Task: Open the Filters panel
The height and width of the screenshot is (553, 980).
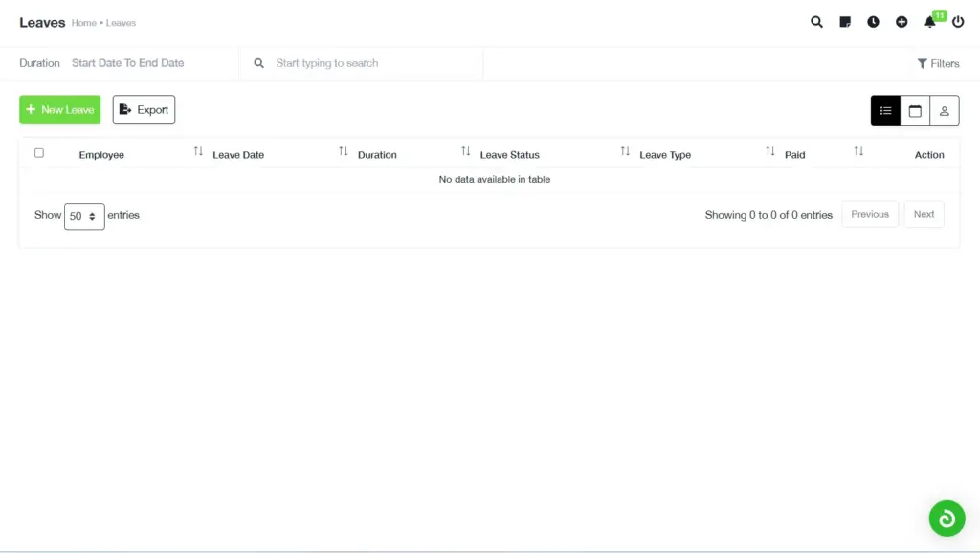Action: pyautogui.click(x=938, y=63)
